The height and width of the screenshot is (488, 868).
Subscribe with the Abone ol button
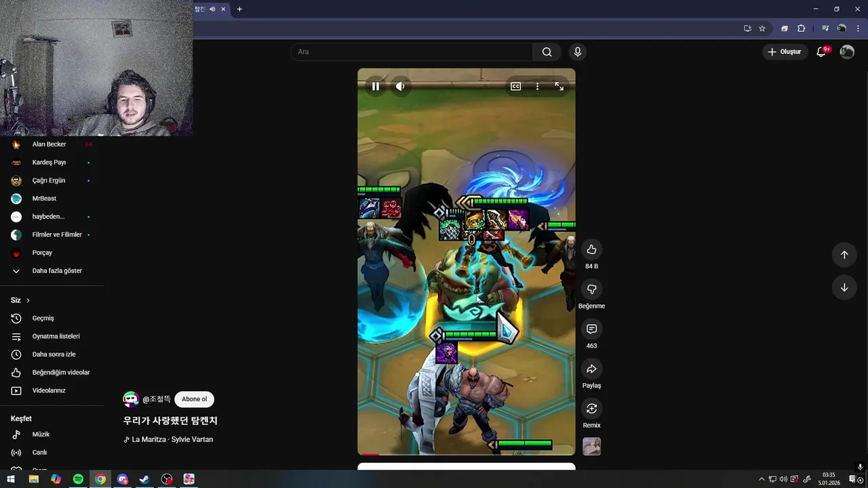pyautogui.click(x=194, y=399)
